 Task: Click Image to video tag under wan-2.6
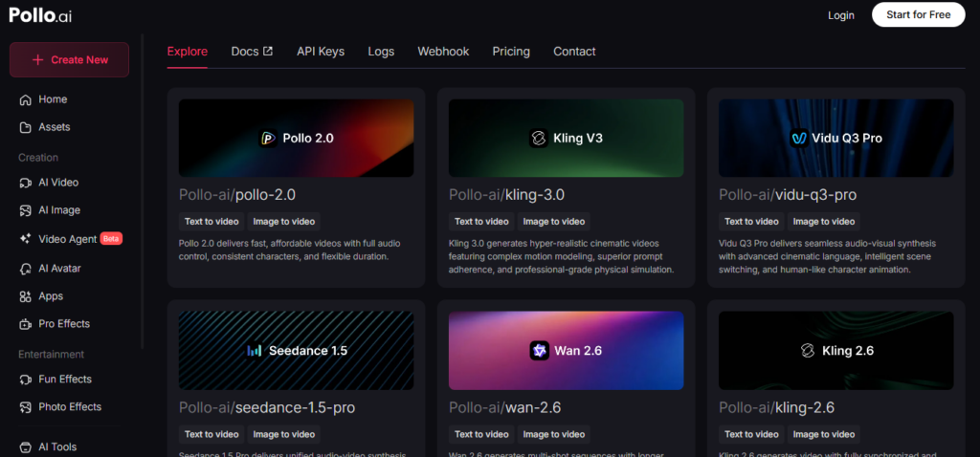[x=554, y=434]
